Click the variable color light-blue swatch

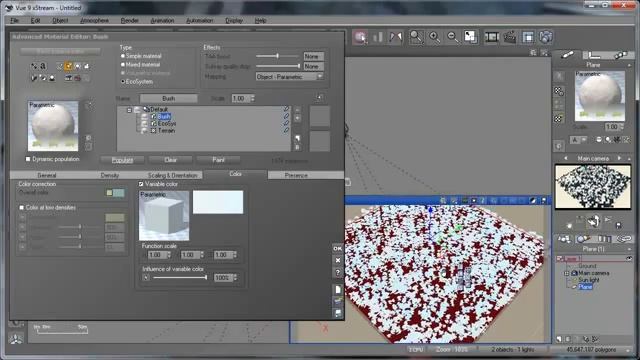(x=218, y=202)
